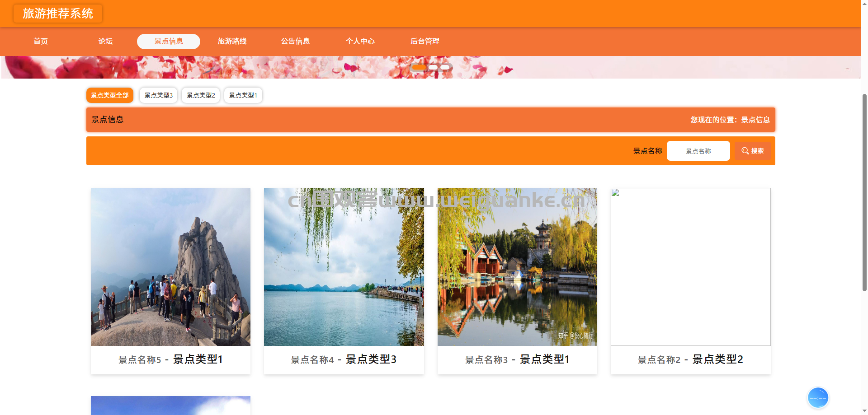Click the 您现在的位置：景点信息 breadcrumb
Image resolution: width=868 pixels, height=415 pixels.
pyautogui.click(x=730, y=120)
